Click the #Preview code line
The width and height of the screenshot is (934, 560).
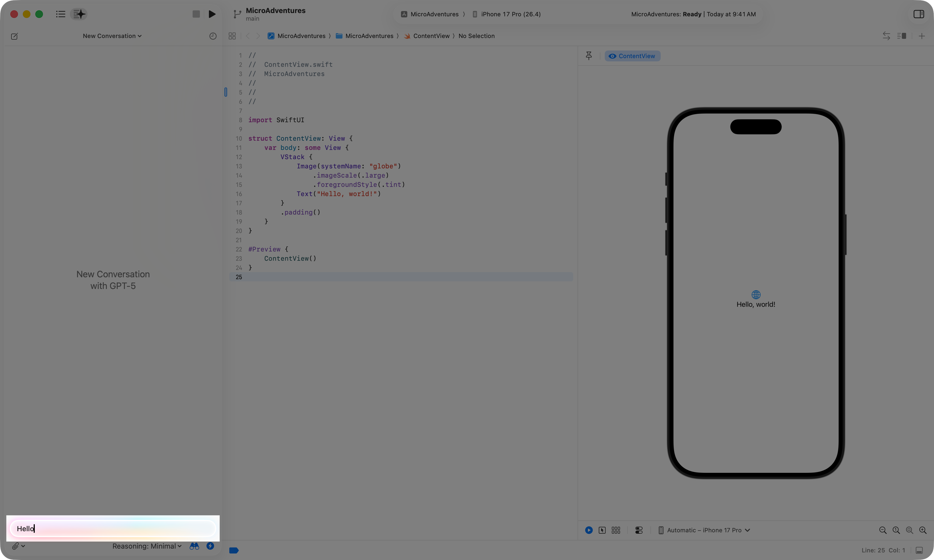pyautogui.click(x=268, y=249)
